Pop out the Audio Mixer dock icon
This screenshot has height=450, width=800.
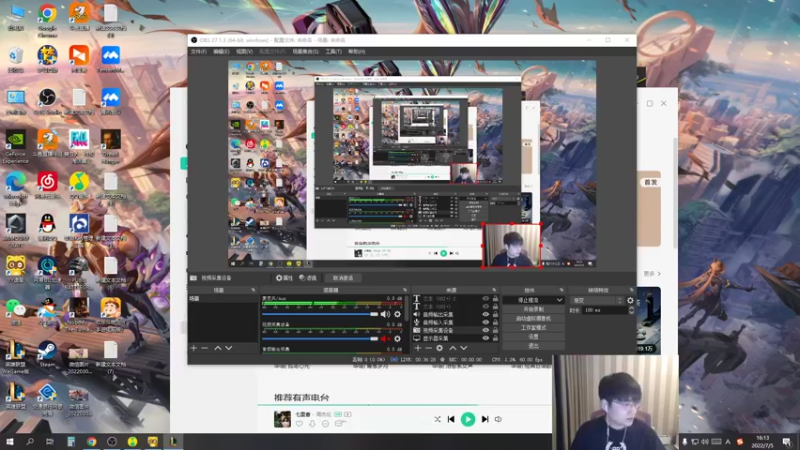click(x=405, y=290)
